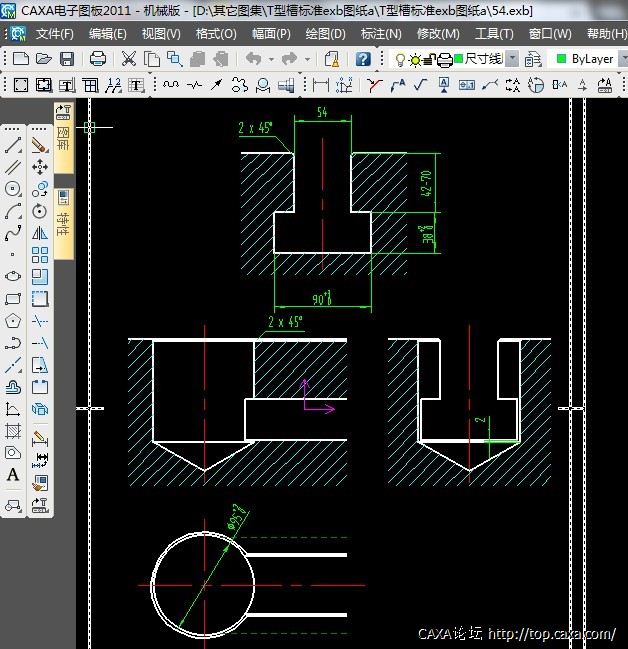
Task: Click the Rectangular Array tool
Action: point(40,255)
